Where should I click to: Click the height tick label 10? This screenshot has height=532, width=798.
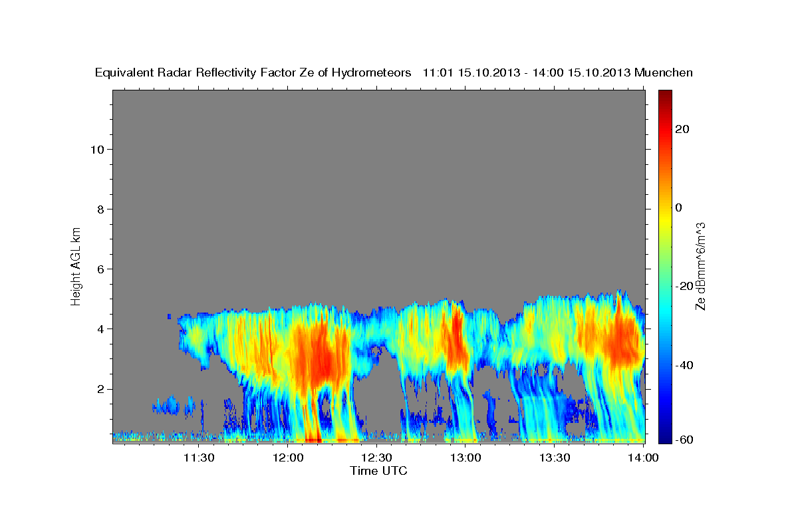click(x=97, y=149)
